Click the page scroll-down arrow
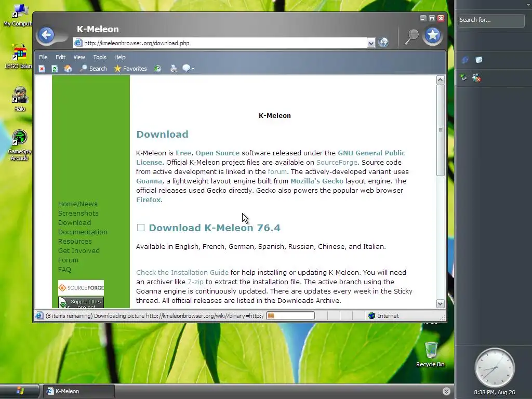532x399 pixels. pyautogui.click(x=441, y=304)
